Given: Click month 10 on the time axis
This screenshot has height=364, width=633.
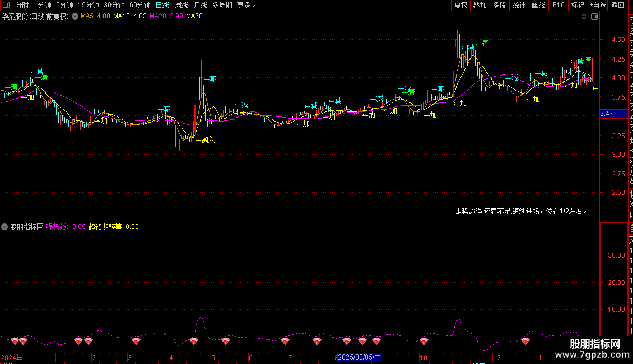Looking at the screenshot, I should tap(423, 357).
